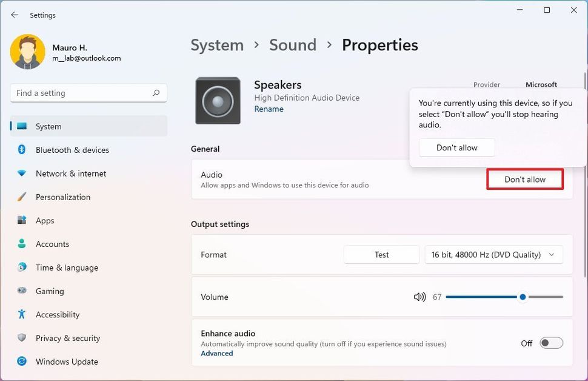This screenshot has width=588, height=381.
Task: Open Gaming settings via Xbox icon
Action: (x=21, y=291)
